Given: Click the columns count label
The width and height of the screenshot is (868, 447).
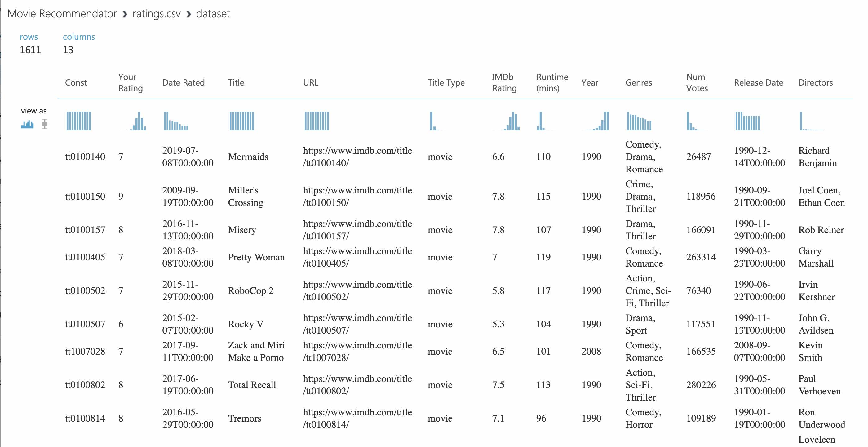Looking at the screenshot, I should (x=79, y=37).
